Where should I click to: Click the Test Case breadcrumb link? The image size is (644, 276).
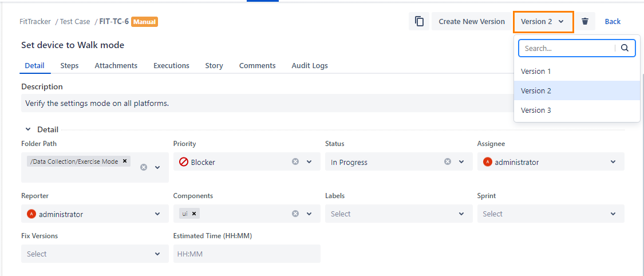[75, 21]
